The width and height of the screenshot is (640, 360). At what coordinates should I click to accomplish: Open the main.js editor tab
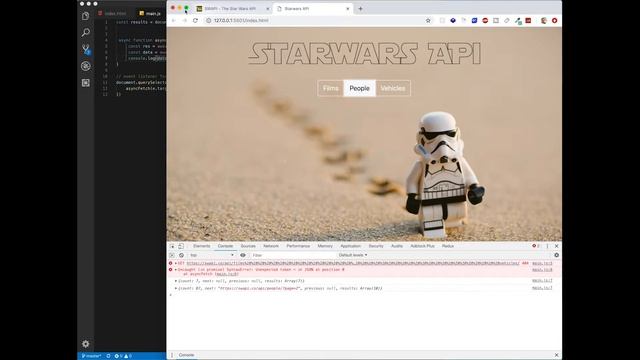(150, 13)
